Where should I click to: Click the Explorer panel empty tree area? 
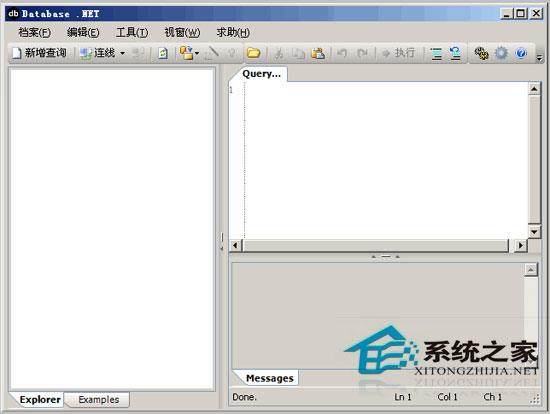tap(112, 229)
